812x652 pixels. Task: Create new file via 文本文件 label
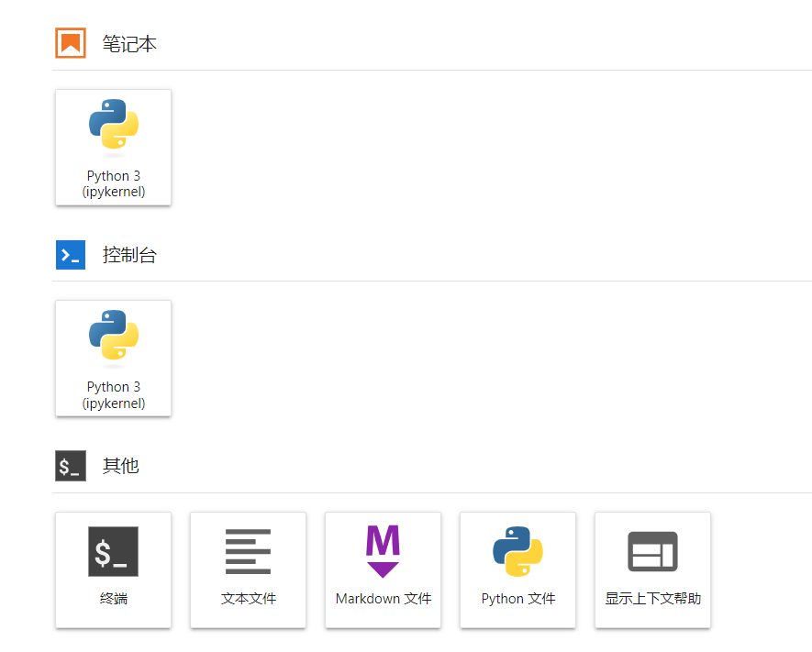[249, 599]
